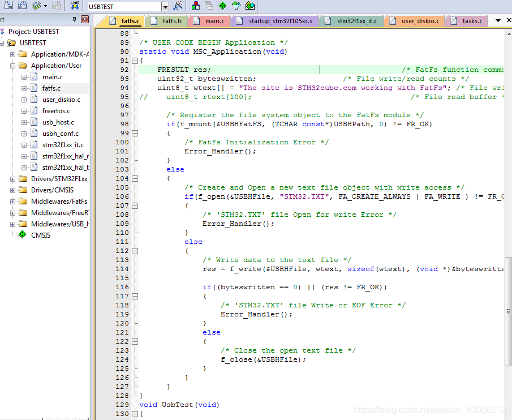
Task: Open the editor tabs list dropdown arrow
Action: click(498, 20)
